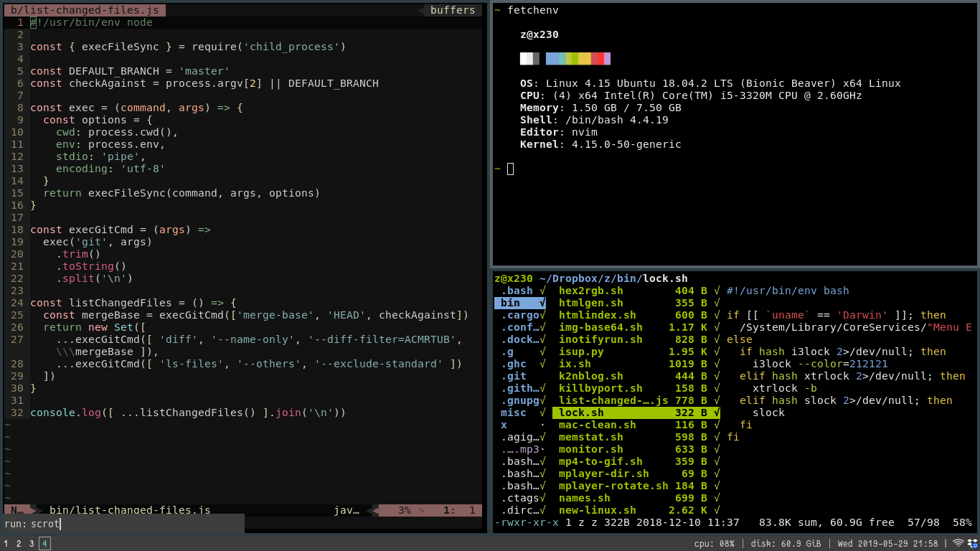Switch to workspace 3
Image resolution: width=980 pixels, height=551 pixels.
(32, 544)
